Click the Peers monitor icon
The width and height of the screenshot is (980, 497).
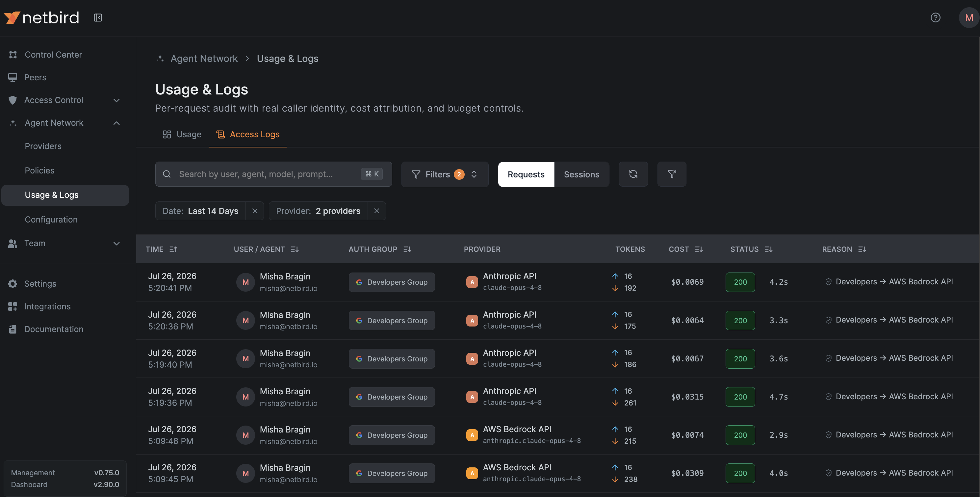[13, 77]
